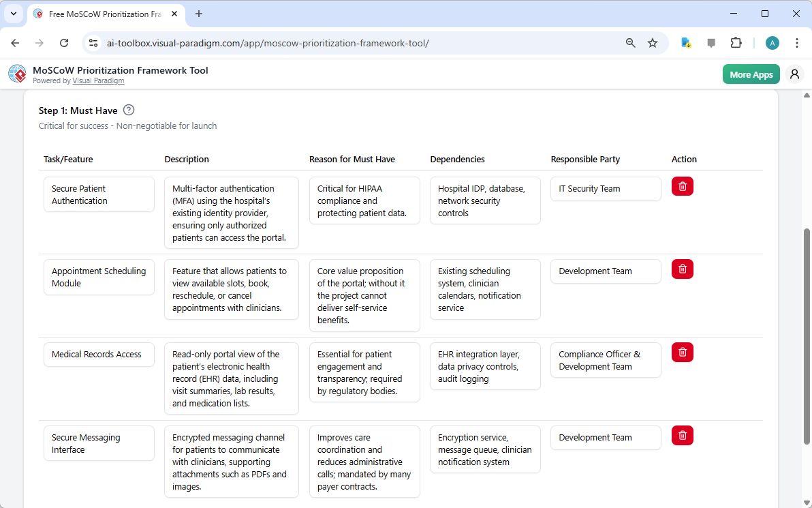Open the help tooltip beside Step 1: Must Have
812x508 pixels.
(x=128, y=110)
